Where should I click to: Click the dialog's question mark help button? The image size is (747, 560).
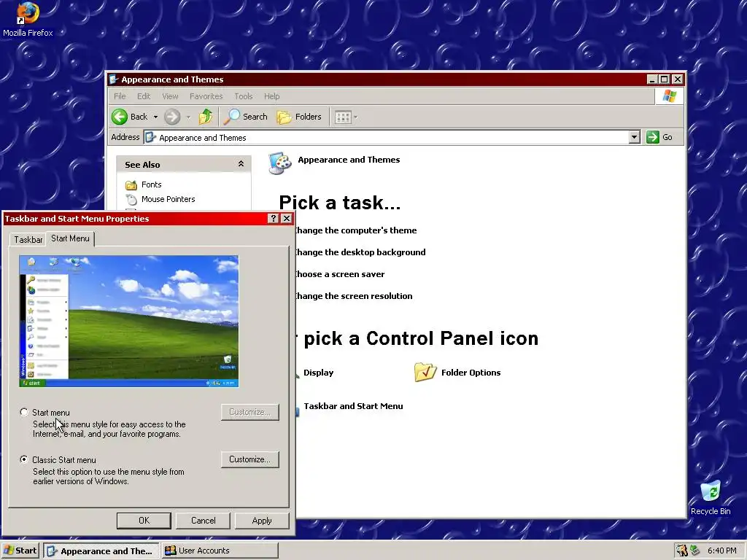[273, 218]
